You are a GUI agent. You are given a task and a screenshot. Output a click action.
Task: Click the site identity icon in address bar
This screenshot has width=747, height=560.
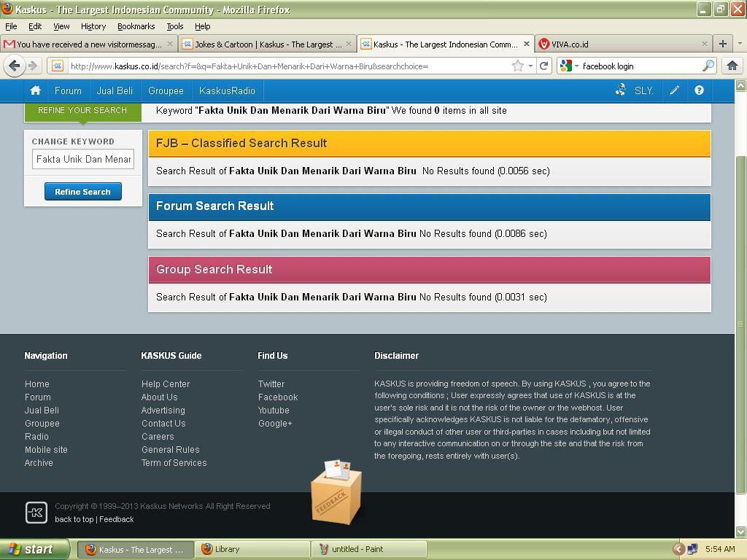pyautogui.click(x=58, y=66)
